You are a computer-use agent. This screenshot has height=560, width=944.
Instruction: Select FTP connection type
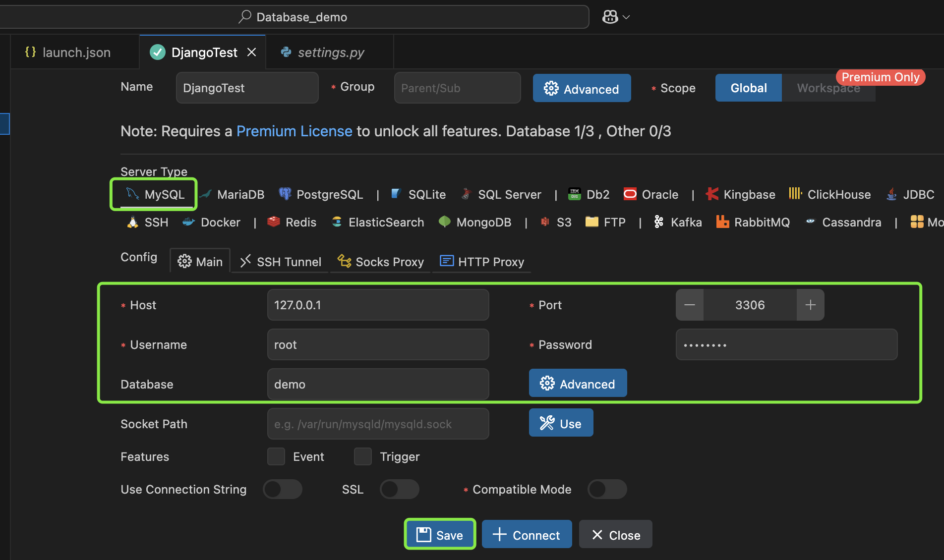(x=605, y=222)
